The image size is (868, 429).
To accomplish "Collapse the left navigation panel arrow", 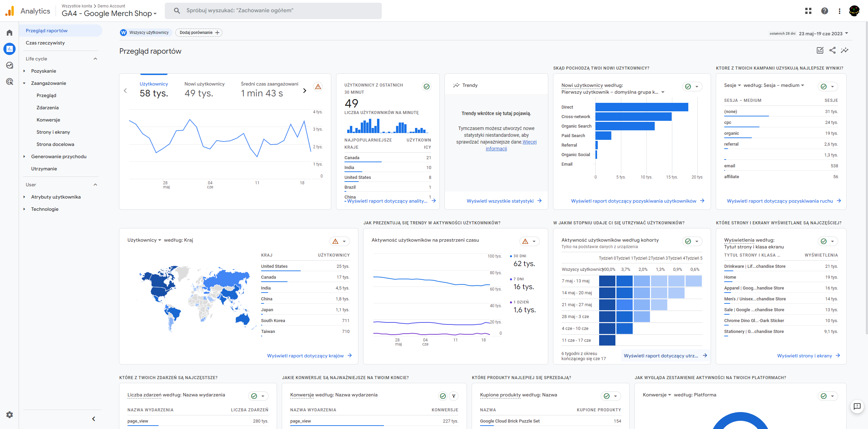I will 94,419.
